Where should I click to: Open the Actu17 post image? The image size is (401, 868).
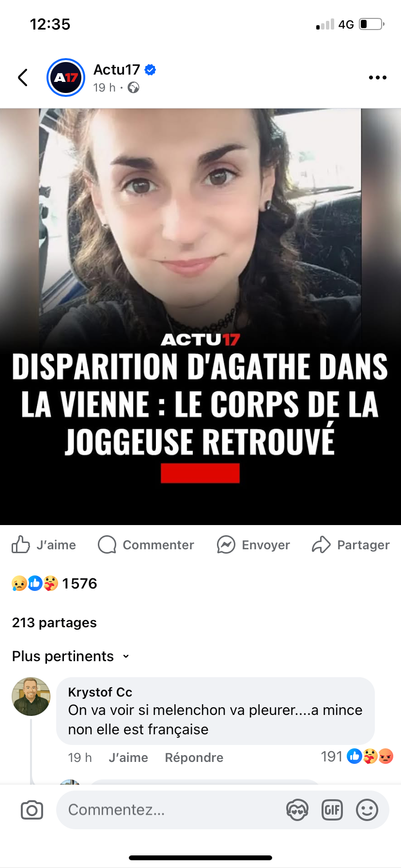[200, 317]
